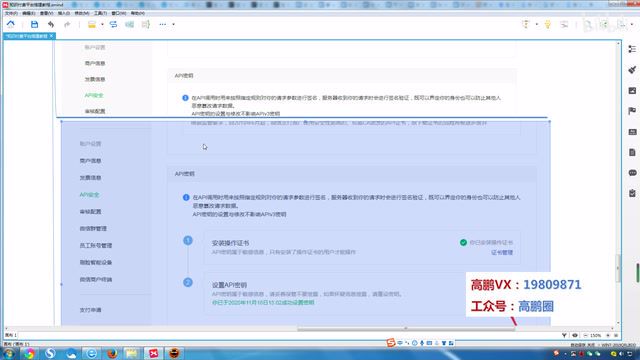The image size is (640, 360).
Task: Click the canvas horizontal scrollbar thumb
Action: click(x=406, y=328)
